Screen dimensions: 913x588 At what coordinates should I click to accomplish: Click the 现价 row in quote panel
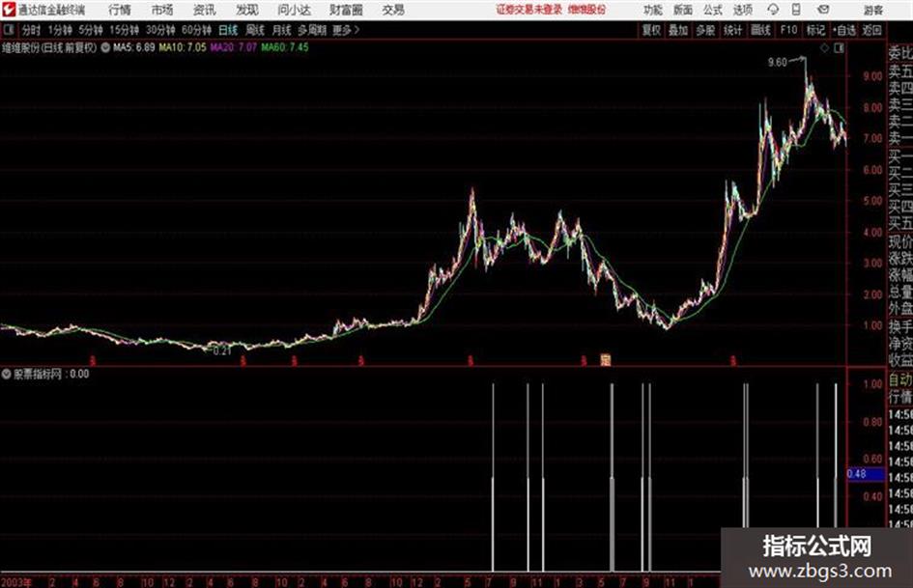tap(900, 240)
